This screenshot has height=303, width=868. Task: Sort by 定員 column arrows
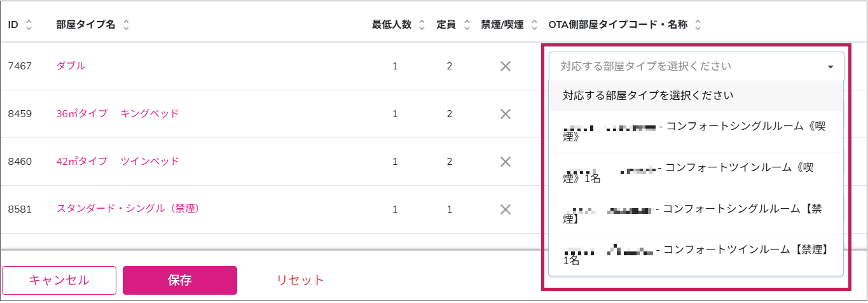pos(467,25)
